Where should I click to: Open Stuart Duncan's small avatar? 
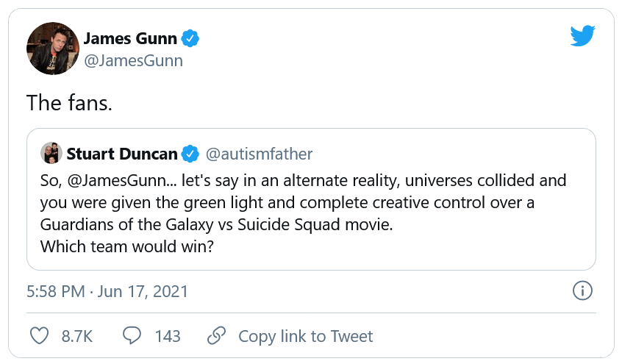pos(51,153)
